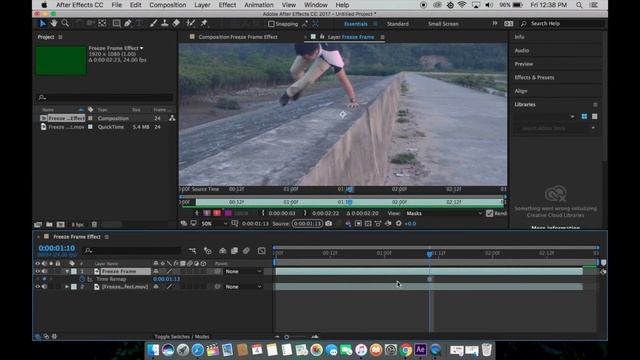Open the Graph Editor icon in timeline
This screenshot has height=360, width=640.
[x=262, y=251]
